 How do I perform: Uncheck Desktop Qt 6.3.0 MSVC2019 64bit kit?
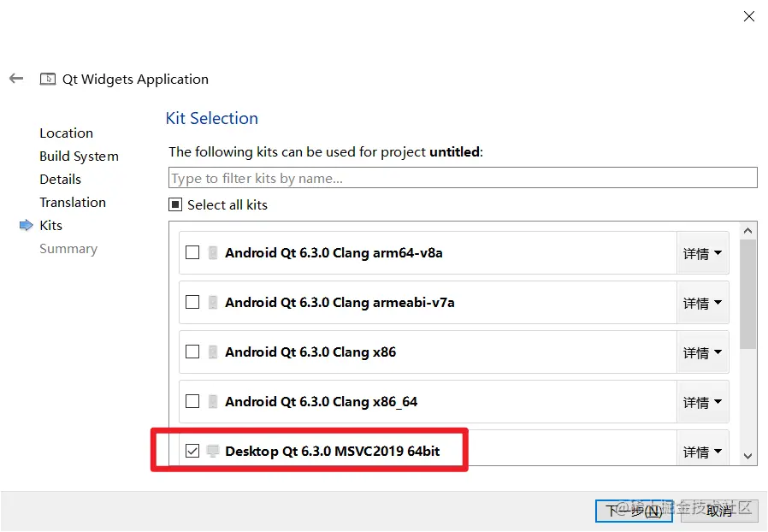(x=192, y=451)
